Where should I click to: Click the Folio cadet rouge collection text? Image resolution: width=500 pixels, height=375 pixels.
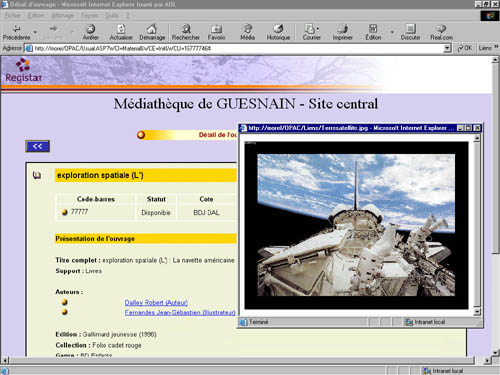(x=117, y=345)
